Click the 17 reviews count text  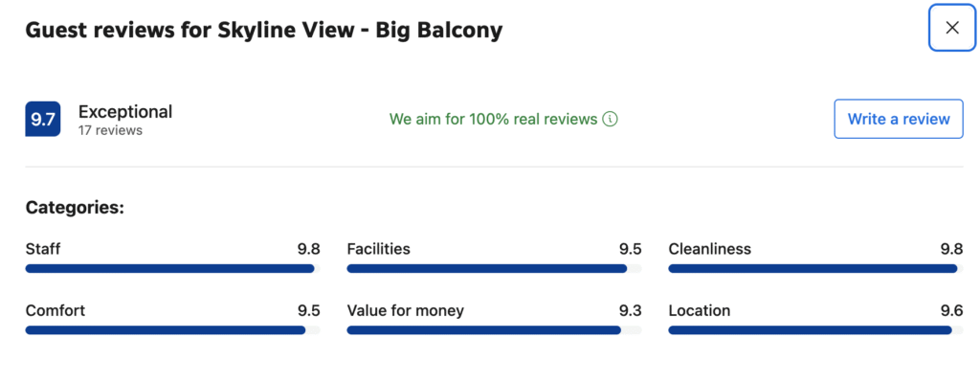tap(110, 130)
